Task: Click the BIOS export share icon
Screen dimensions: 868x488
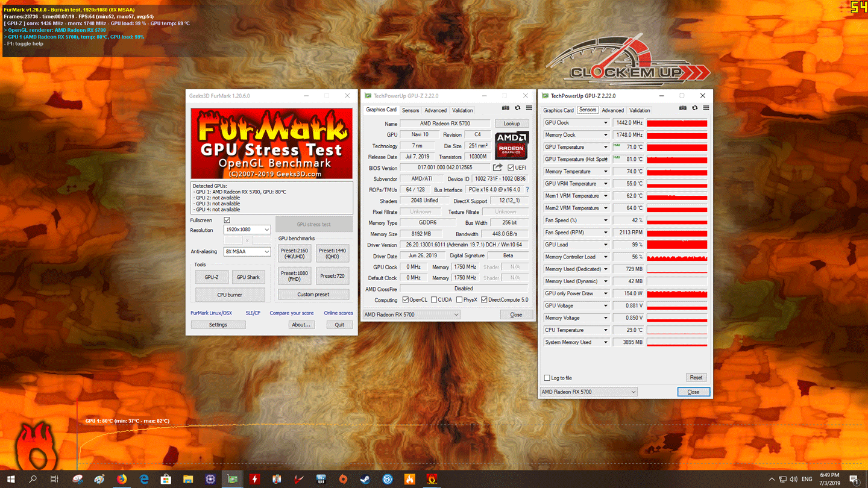Action: [497, 167]
